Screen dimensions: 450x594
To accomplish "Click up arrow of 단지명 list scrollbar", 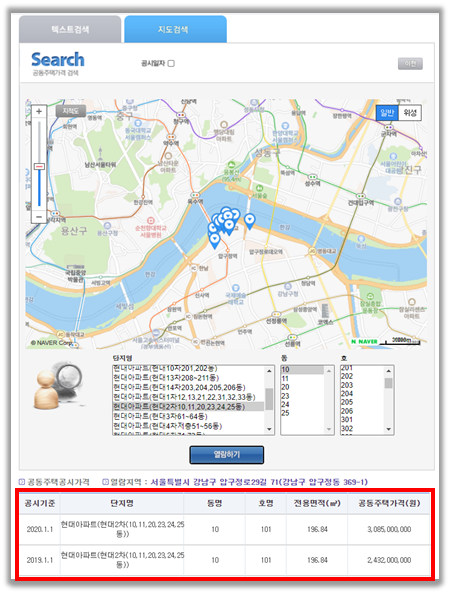I will pos(269,370).
